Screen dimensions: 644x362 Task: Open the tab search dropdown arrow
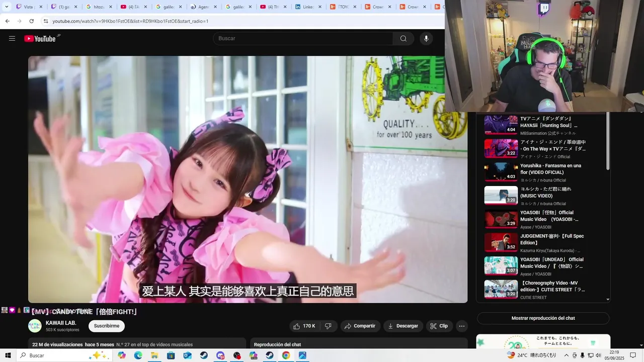tap(7, 7)
